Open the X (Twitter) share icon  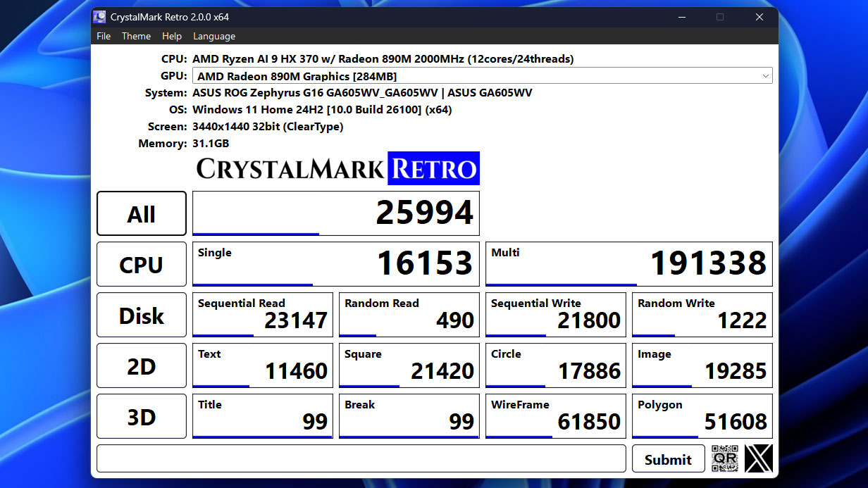(x=759, y=458)
